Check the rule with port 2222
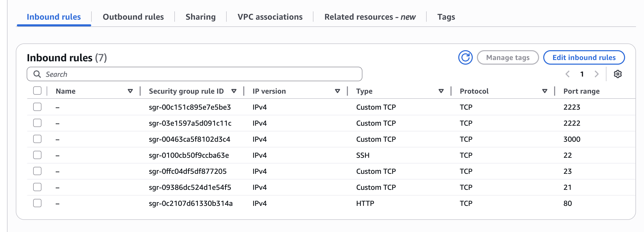644x232 pixels. [37, 123]
